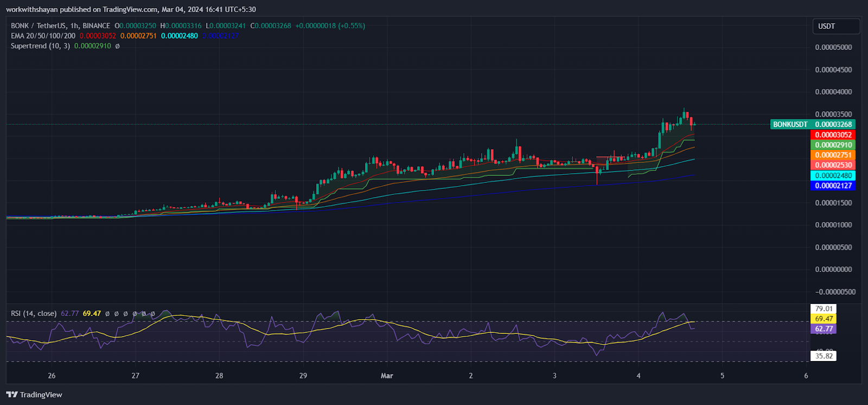Click the Mar label on the time axis
868x405 pixels.
(x=387, y=376)
